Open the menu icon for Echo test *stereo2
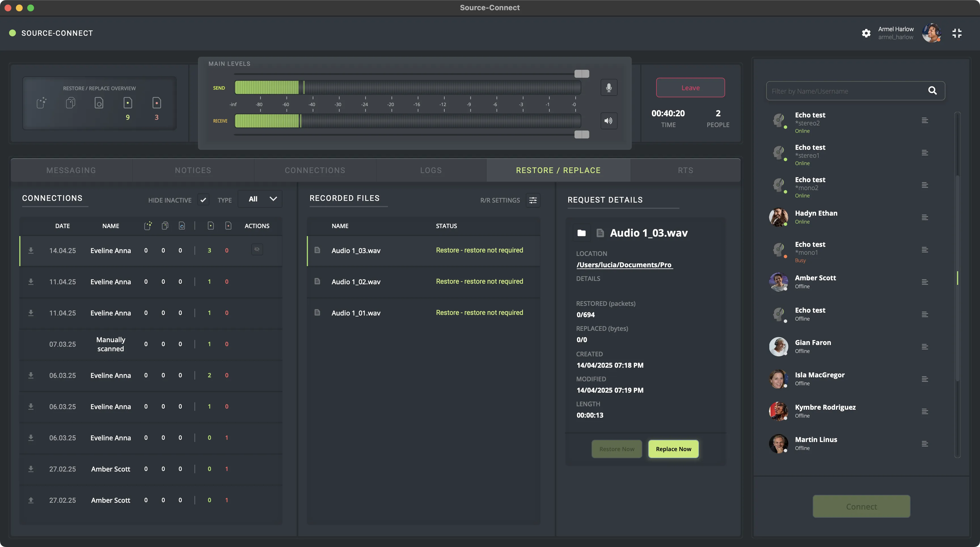The height and width of the screenshot is (547, 980). click(x=925, y=121)
